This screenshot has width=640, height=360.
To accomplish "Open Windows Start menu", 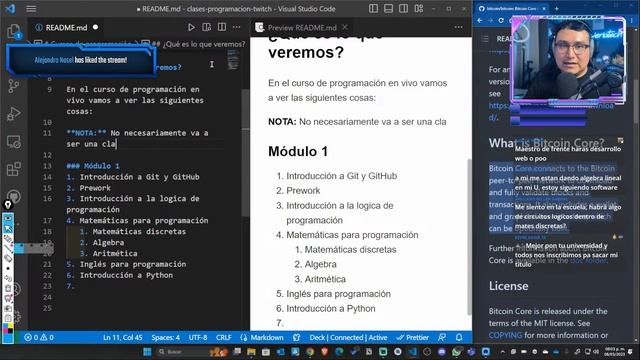I will (147, 351).
